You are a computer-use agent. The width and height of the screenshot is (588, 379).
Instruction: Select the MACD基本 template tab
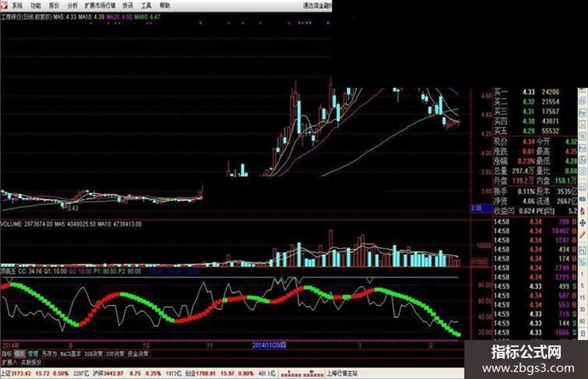pos(70,353)
